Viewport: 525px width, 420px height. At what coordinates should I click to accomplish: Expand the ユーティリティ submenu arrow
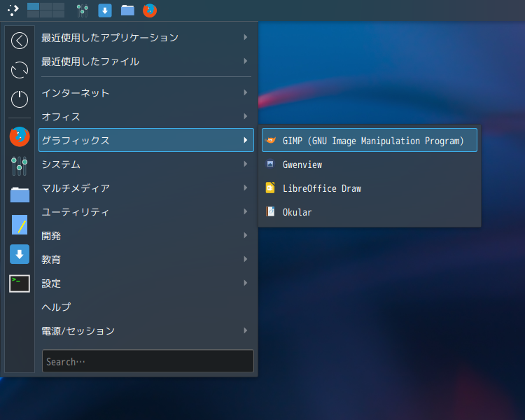coord(246,211)
